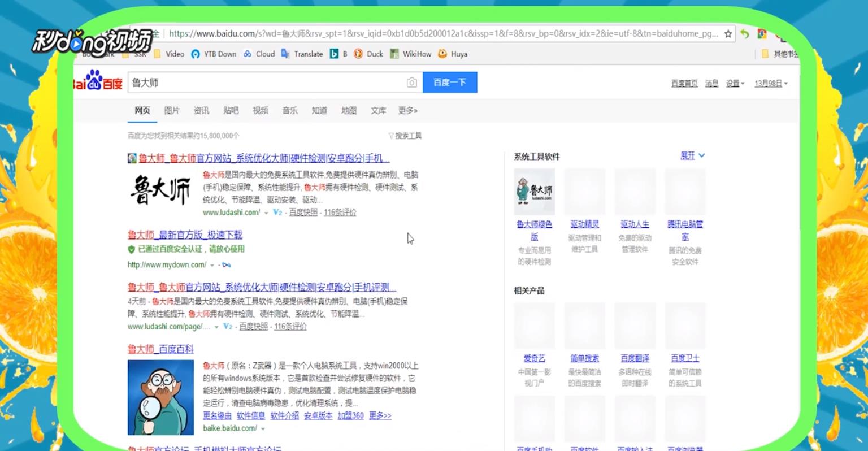Open the Translate bookmark

302,54
